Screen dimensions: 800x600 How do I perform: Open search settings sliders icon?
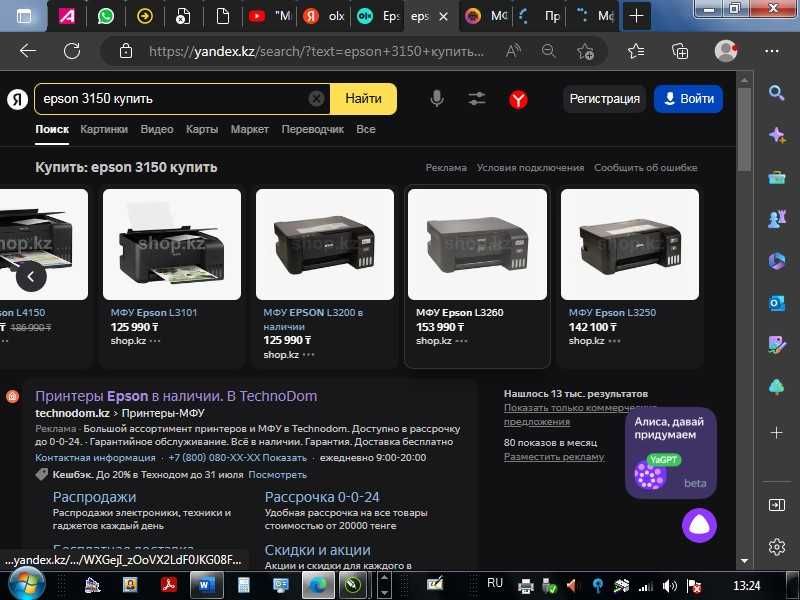(x=477, y=98)
